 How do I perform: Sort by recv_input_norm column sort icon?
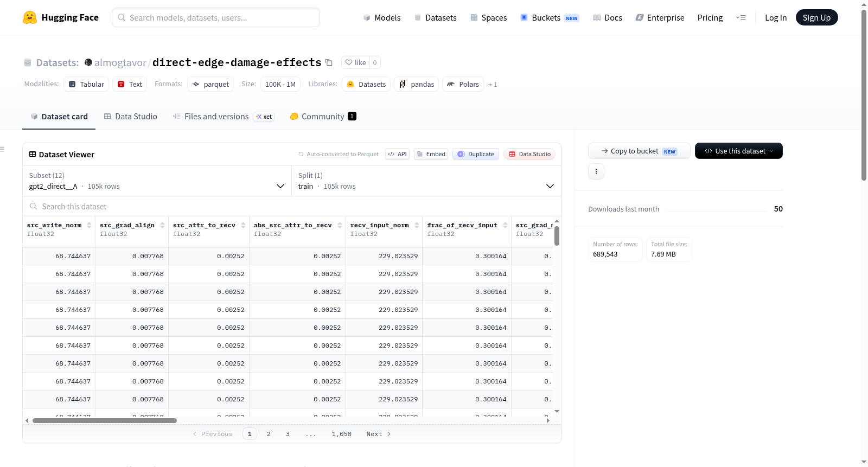pyautogui.click(x=417, y=225)
